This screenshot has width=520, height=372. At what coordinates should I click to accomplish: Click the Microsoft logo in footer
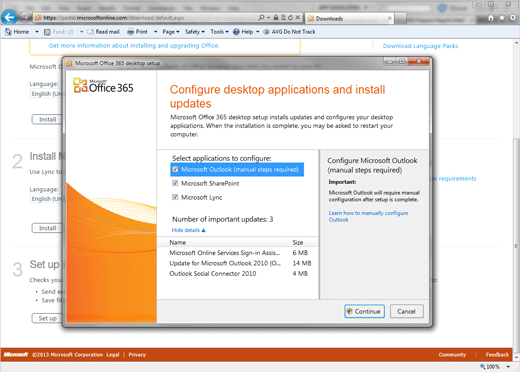(16, 354)
